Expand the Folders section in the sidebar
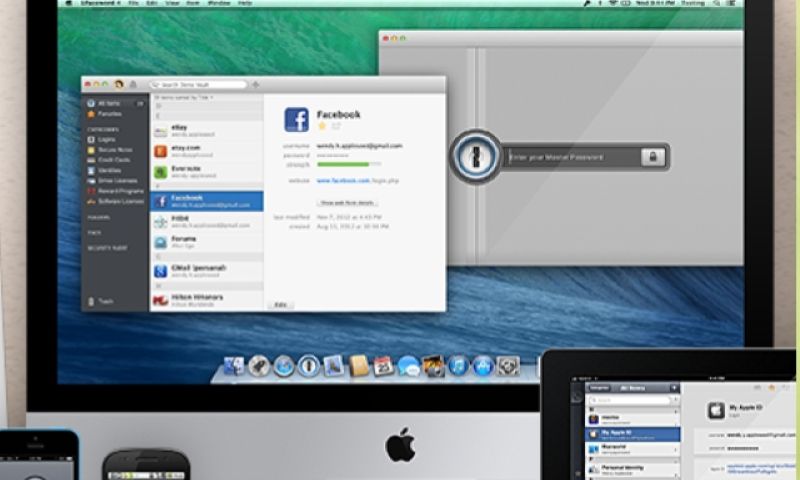800x480 pixels. pos(98,217)
